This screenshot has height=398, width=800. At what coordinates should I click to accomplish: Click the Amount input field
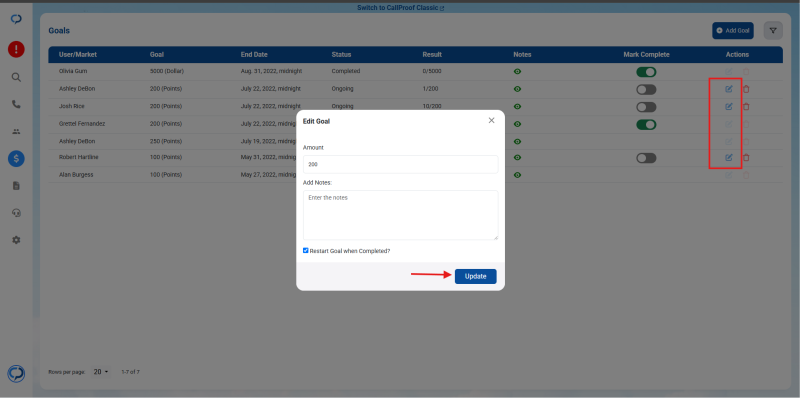(x=401, y=164)
